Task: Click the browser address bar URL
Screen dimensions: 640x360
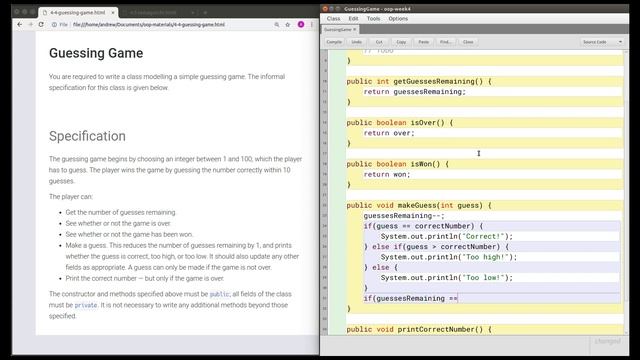Action: tap(149, 24)
